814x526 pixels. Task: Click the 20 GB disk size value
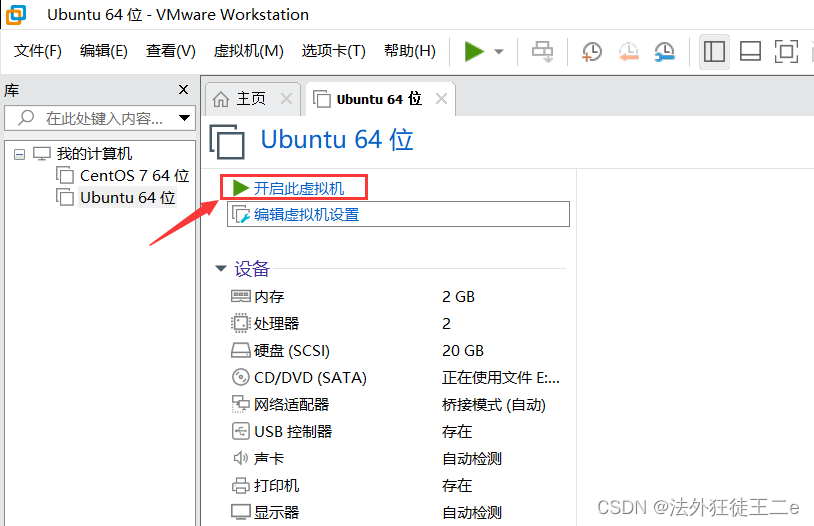[x=463, y=350]
